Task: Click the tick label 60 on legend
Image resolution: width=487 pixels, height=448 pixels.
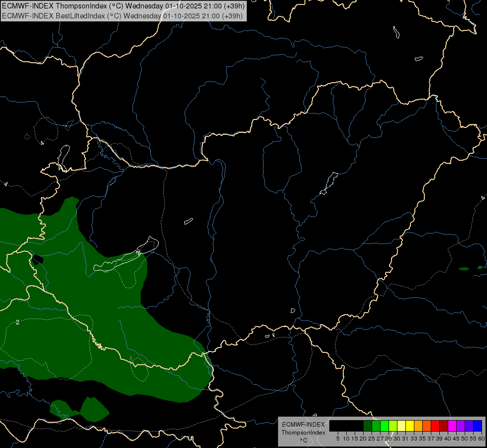Action: [x=481, y=439]
